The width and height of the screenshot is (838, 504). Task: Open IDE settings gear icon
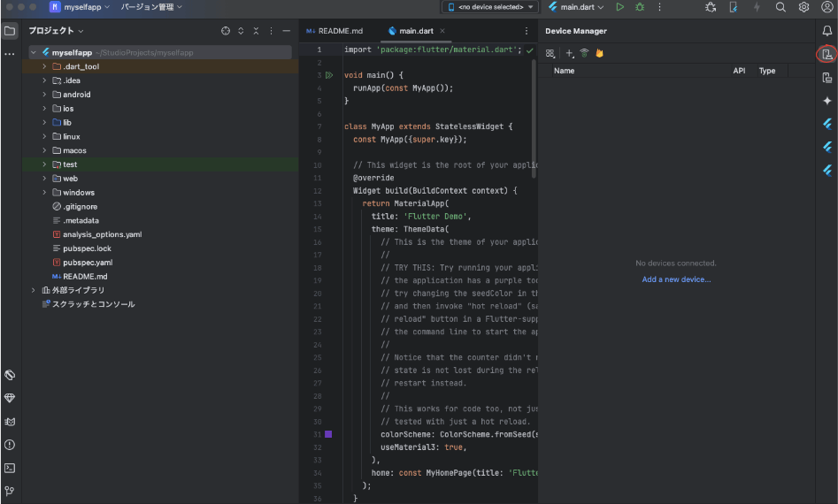click(803, 7)
